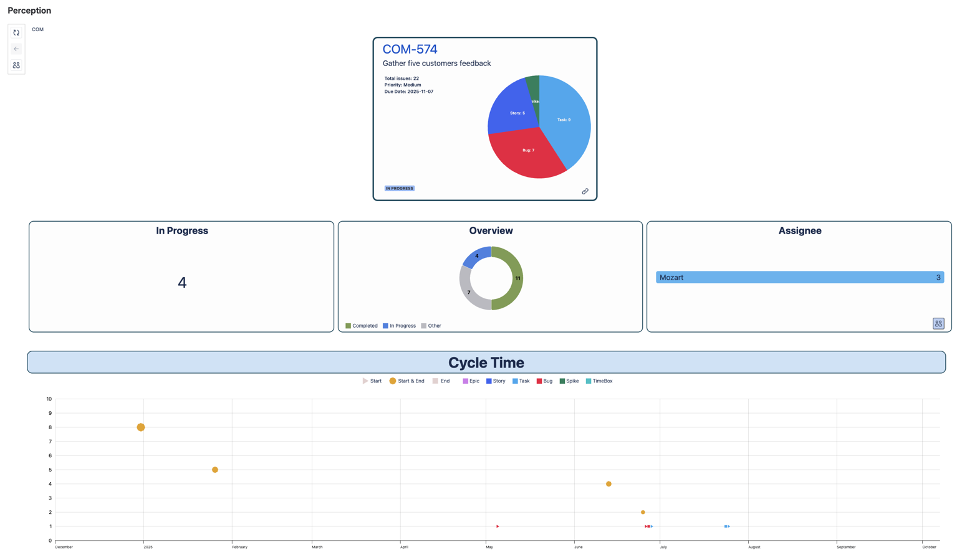Select the Mozart assignee bar
The width and height of the screenshot is (962, 560).
[800, 277]
